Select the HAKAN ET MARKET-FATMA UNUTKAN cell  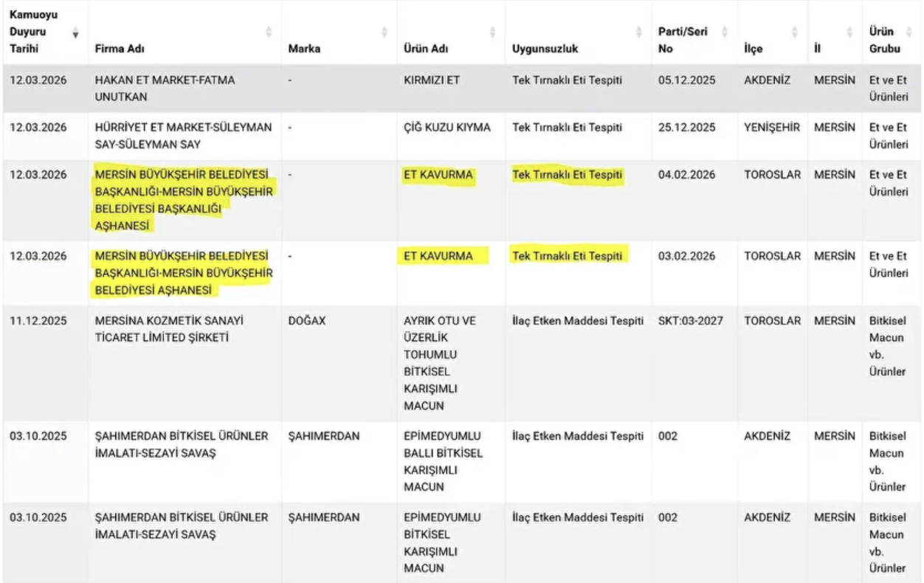165,89
